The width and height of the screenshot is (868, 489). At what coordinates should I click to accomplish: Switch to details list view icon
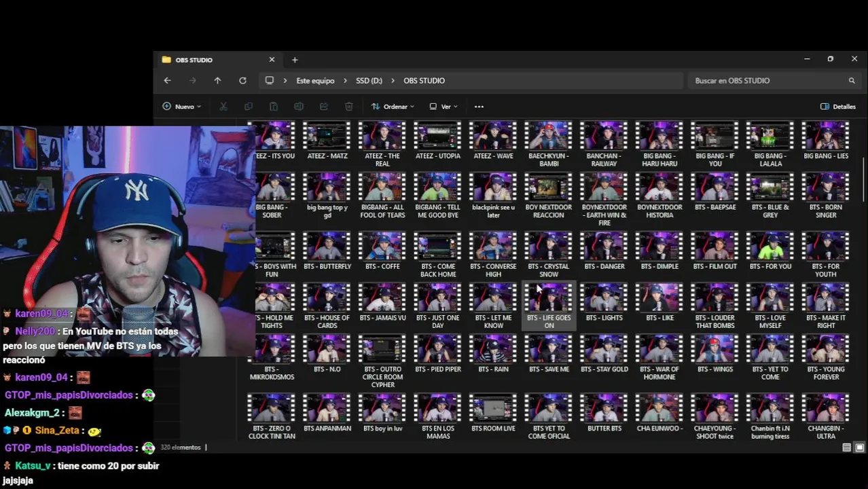[846, 448]
